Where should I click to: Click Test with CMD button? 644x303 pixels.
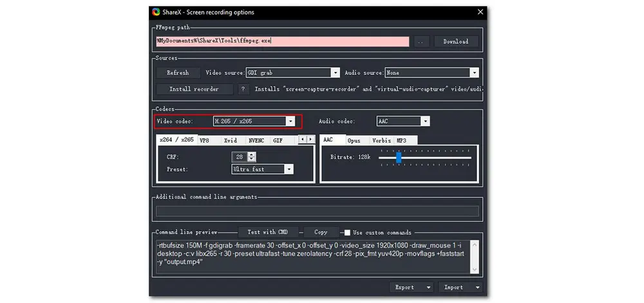261,232
